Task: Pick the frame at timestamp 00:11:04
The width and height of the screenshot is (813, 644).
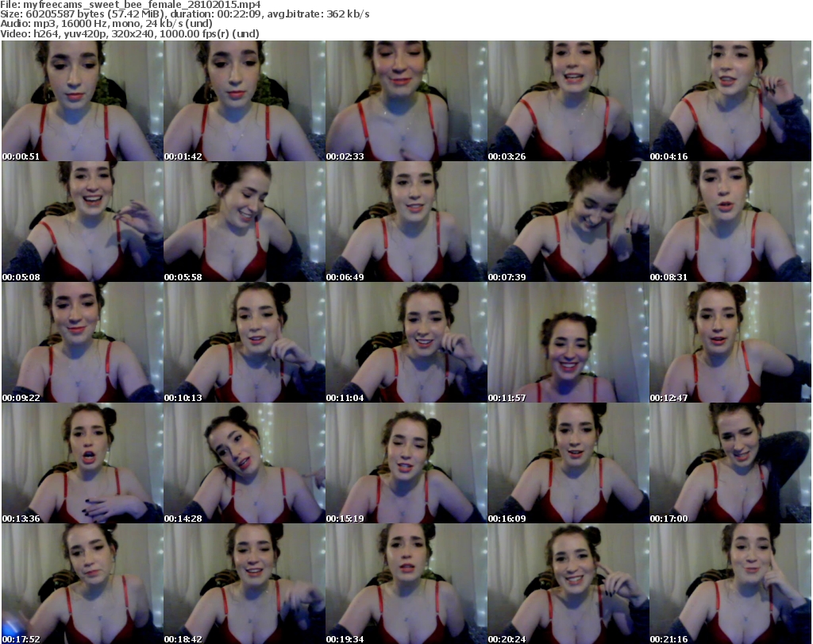Action: pyautogui.click(x=406, y=342)
